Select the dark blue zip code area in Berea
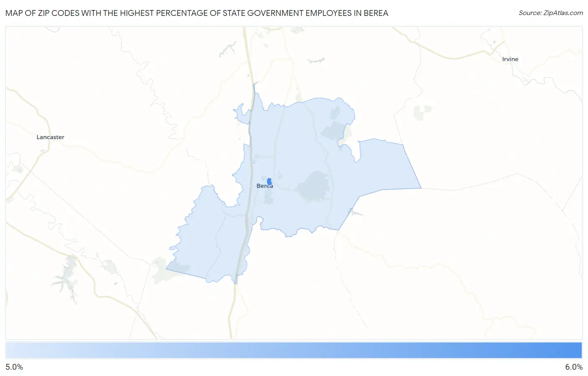 click(x=269, y=182)
